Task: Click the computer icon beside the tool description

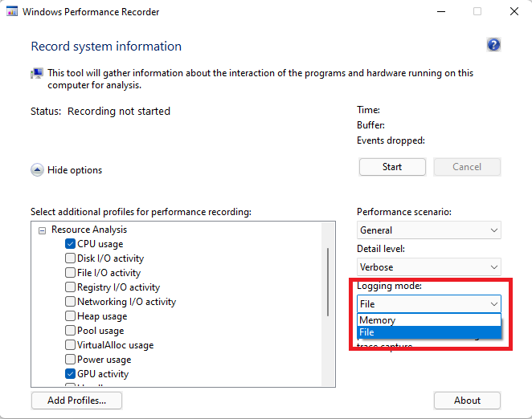Action: [37, 73]
